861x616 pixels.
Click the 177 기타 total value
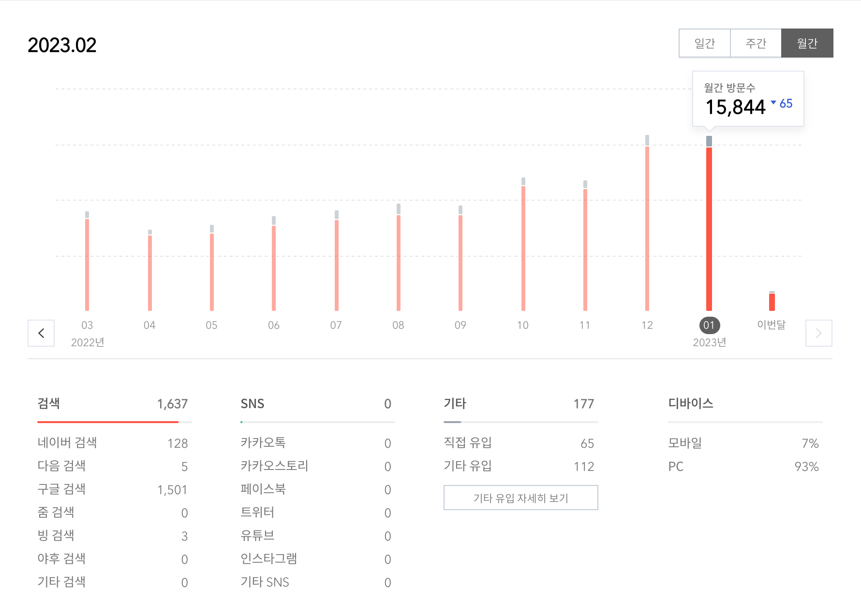click(x=584, y=404)
